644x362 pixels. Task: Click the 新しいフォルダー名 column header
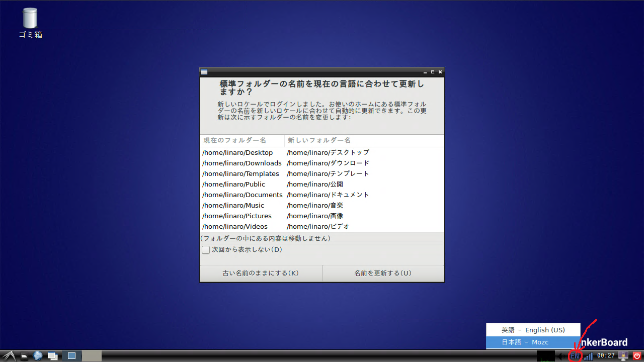pos(364,140)
